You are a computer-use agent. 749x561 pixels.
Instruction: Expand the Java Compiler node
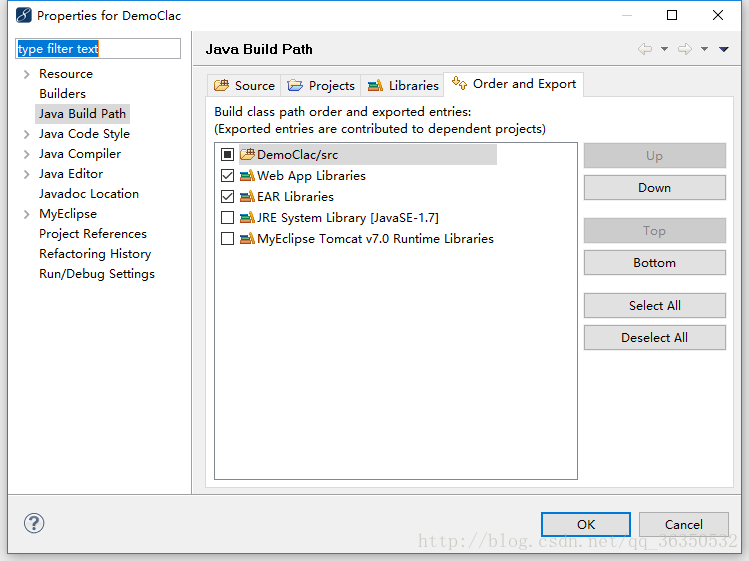coord(27,154)
